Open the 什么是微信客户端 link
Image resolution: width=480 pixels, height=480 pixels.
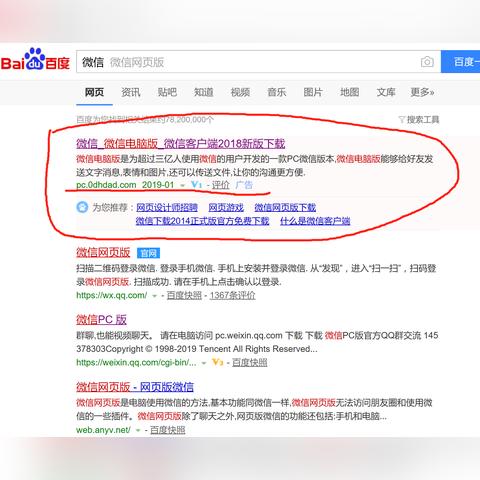pos(315,221)
